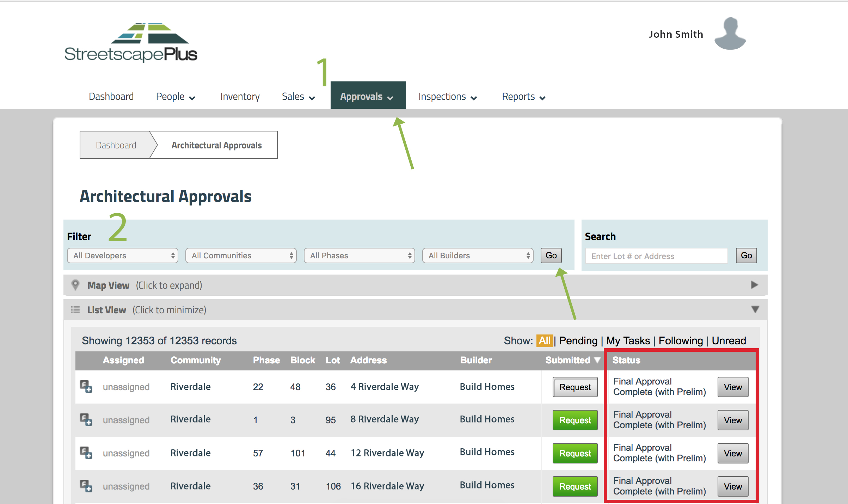The width and height of the screenshot is (848, 504).
Task: Click the StreetscapePlus logo
Action: coord(131,43)
